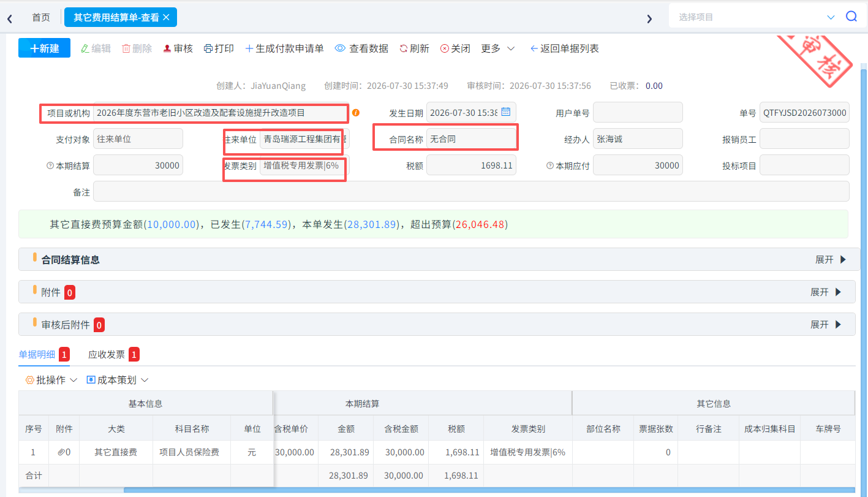Expand the 审核后附件 section
The height and width of the screenshot is (497, 868).
[826, 324]
